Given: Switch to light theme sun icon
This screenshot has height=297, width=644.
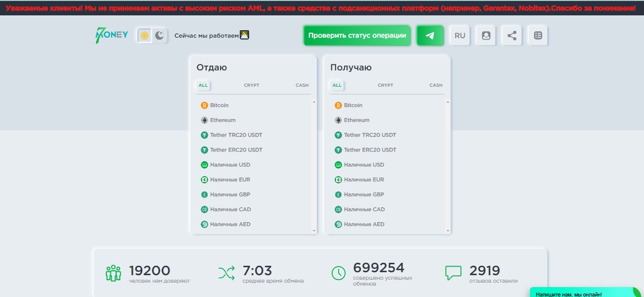Looking at the screenshot, I should pyautogui.click(x=145, y=36).
